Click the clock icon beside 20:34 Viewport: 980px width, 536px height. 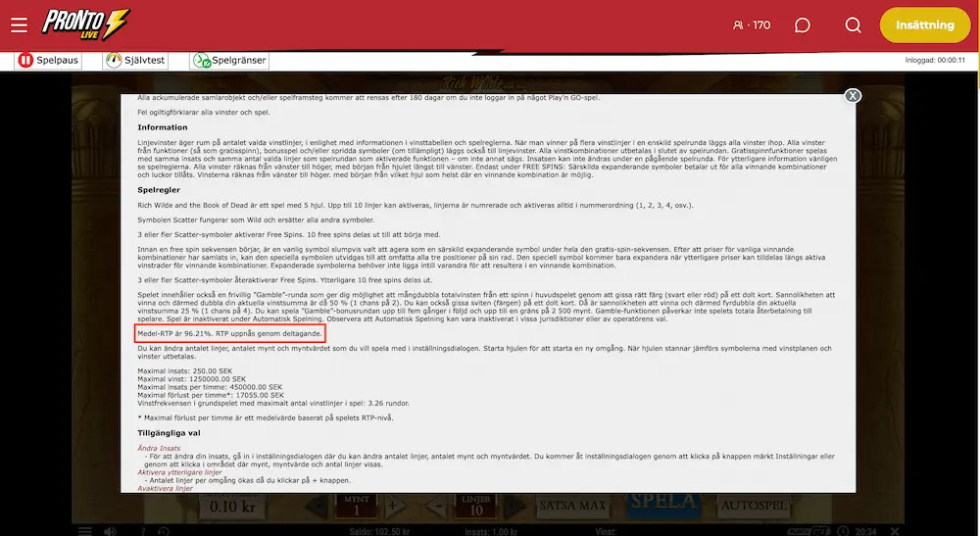point(843,532)
